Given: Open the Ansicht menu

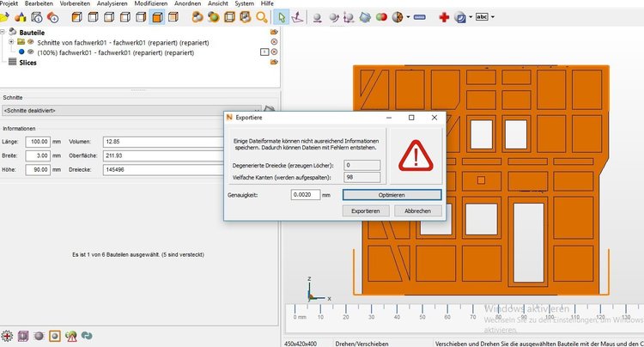Looking at the screenshot, I should click(218, 3).
